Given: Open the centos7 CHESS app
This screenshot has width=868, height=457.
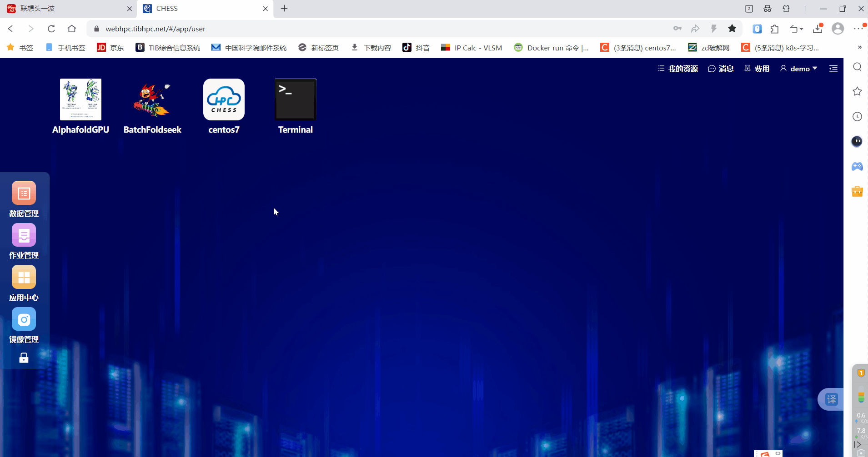Looking at the screenshot, I should (x=224, y=99).
